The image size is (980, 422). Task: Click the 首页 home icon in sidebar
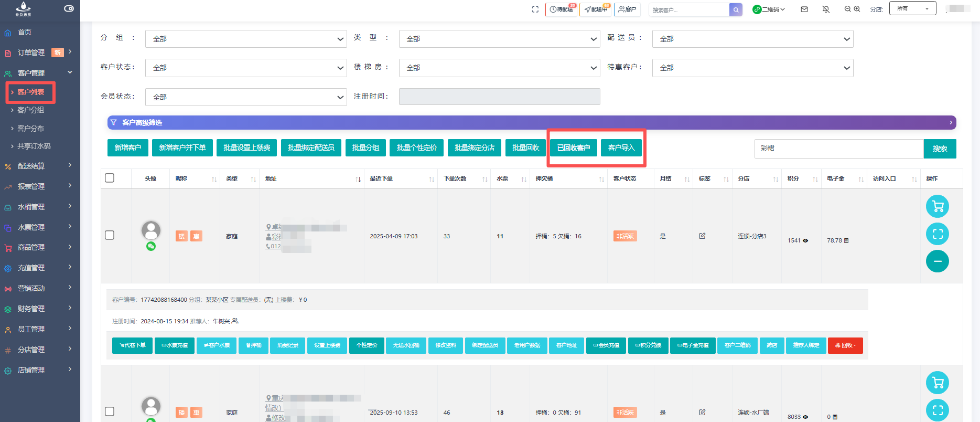tap(8, 33)
